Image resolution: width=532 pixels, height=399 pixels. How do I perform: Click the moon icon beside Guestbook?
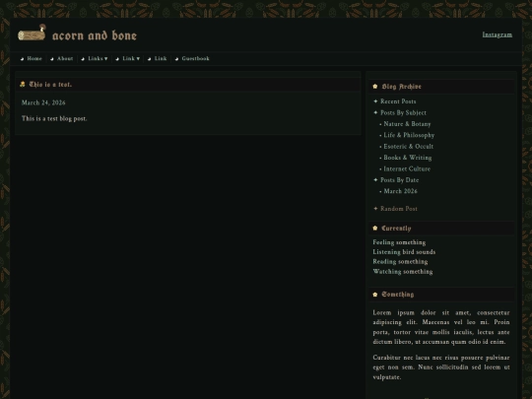(x=176, y=59)
